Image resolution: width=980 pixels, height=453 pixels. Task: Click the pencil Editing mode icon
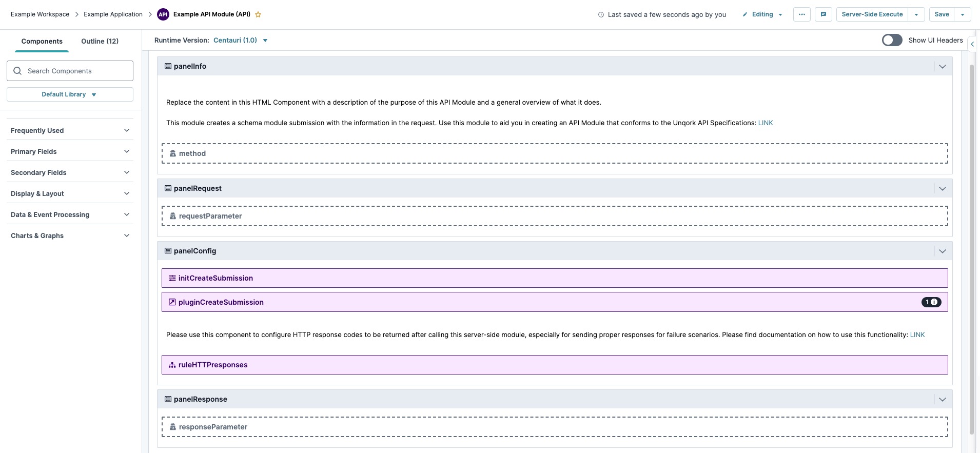(x=745, y=14)
